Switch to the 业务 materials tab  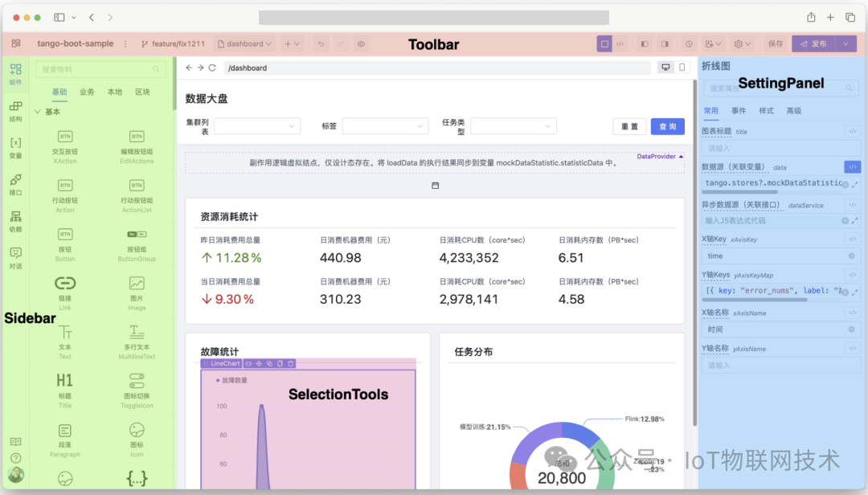tap(87, 92)
